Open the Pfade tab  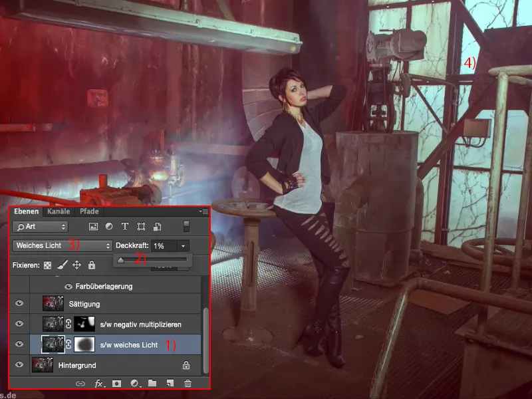click(x=89, y=211)
